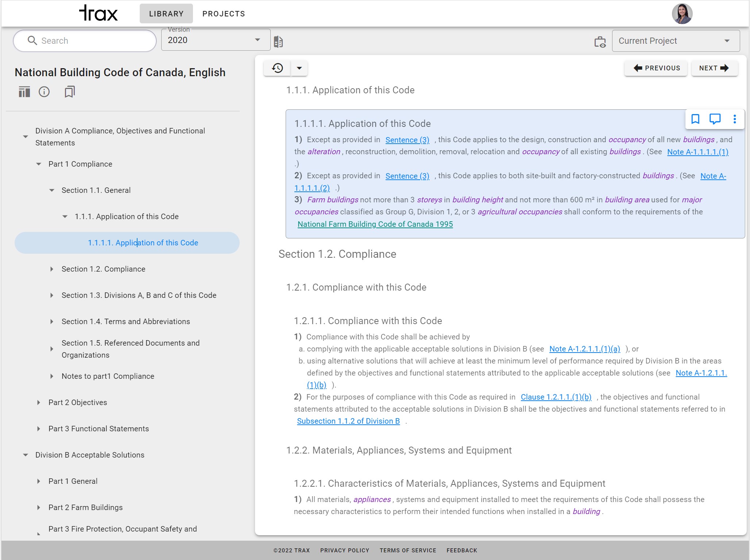Add a comment to article 1.1.1.1
Viewport: 750px width, 560px height.
point(715,119)
